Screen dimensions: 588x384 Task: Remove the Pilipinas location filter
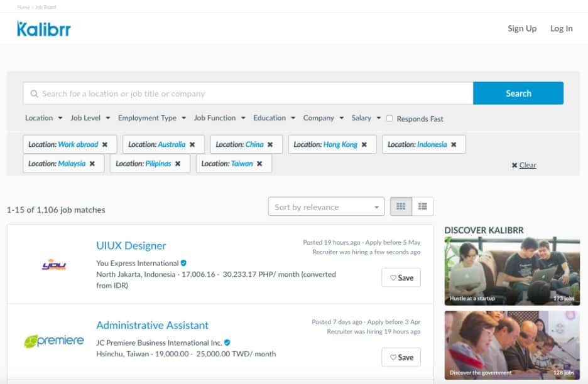[x=178, y=164]
